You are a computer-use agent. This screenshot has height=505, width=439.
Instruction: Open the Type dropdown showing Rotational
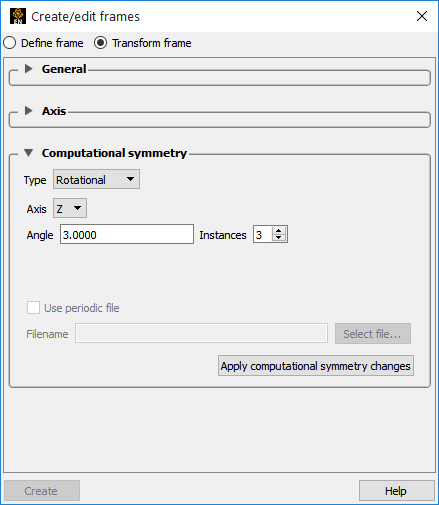pyautogui.click(x=96, y=179)
